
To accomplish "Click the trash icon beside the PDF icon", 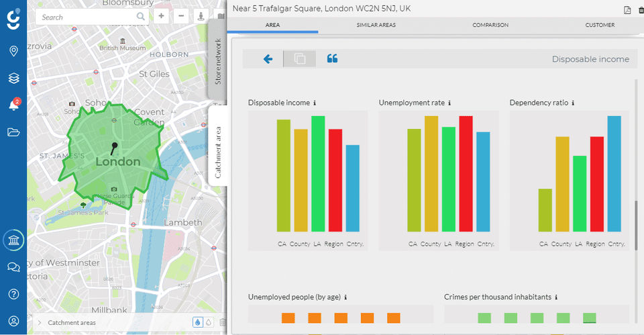I will 641,10.
